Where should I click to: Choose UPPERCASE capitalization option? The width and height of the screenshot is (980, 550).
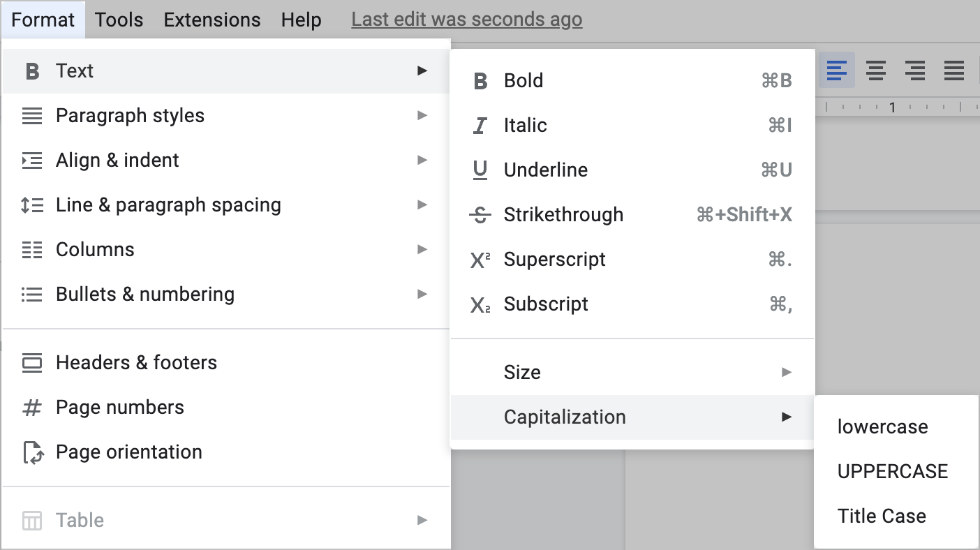(x=893, y=472)
